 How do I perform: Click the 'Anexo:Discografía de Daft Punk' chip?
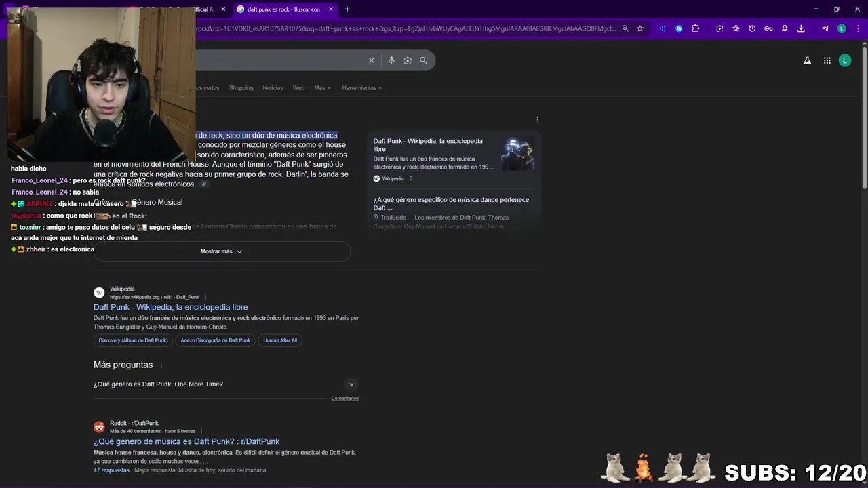point(215,340)
